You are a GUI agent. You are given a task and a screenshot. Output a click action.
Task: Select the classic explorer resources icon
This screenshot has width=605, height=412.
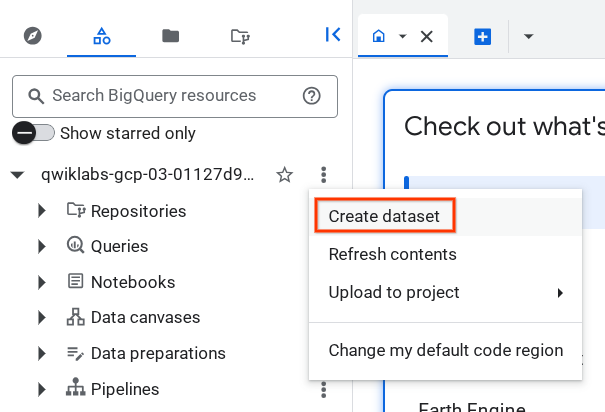[101, 36]
